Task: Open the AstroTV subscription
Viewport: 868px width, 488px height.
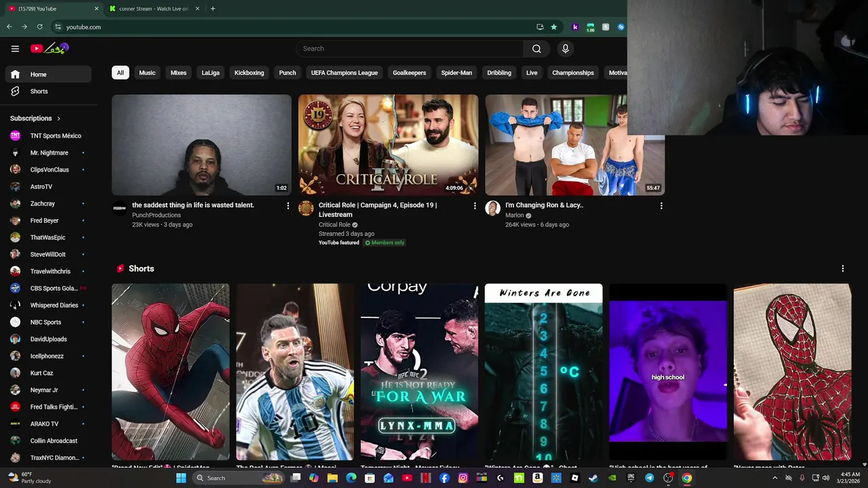Action: (x=48, y=186)
